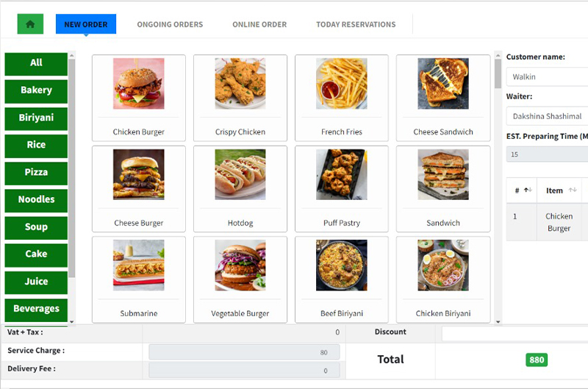
Task: Open the Ongoing Orders tab
Action: point(170,24)
